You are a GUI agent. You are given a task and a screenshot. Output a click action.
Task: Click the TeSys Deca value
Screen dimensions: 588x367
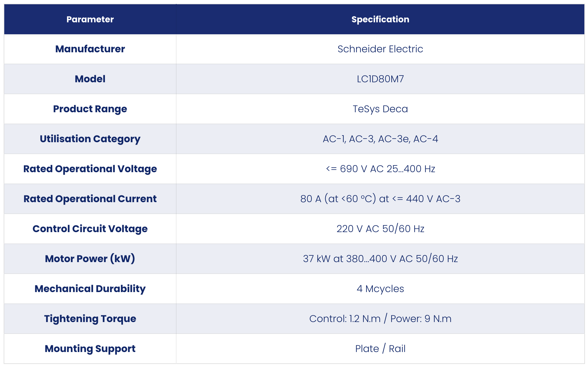coord(380,109)
